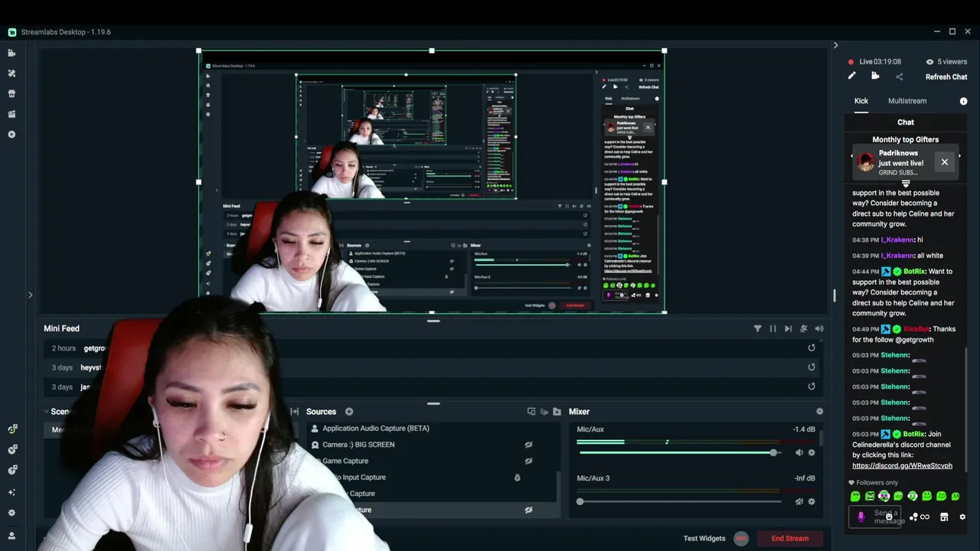The width and height of the screenshot is (980, 551).
Task: Toggle studio mode icon in Sources header
Action: click(531, 412)
